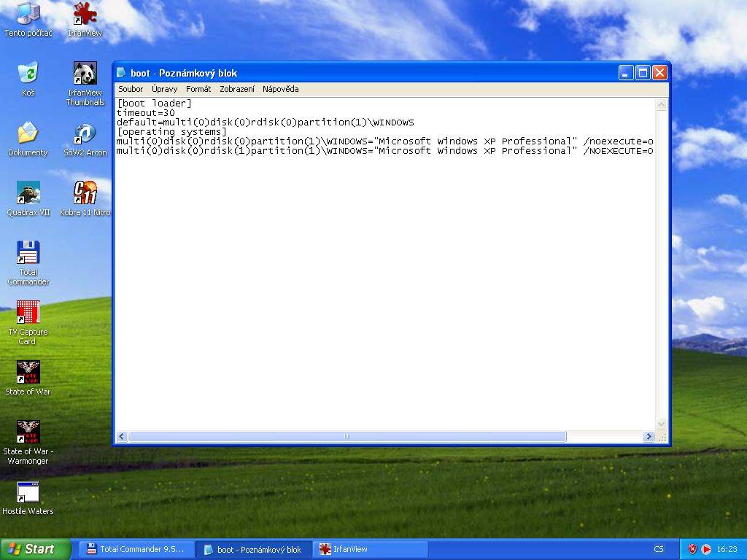The width and height of the screenshot is (747, 560).
Task: Click vertical scrollbar up arrow
Action: [x=661, y=105]
